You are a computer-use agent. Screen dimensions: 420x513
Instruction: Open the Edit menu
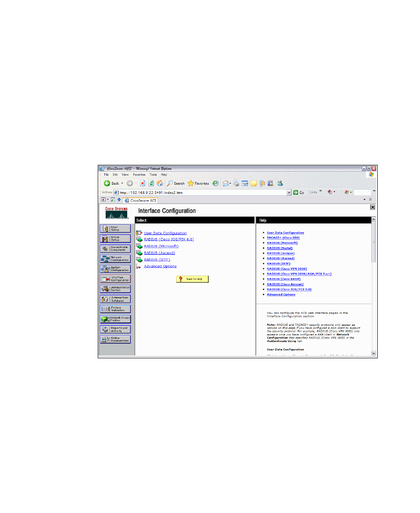pos(115,175)
